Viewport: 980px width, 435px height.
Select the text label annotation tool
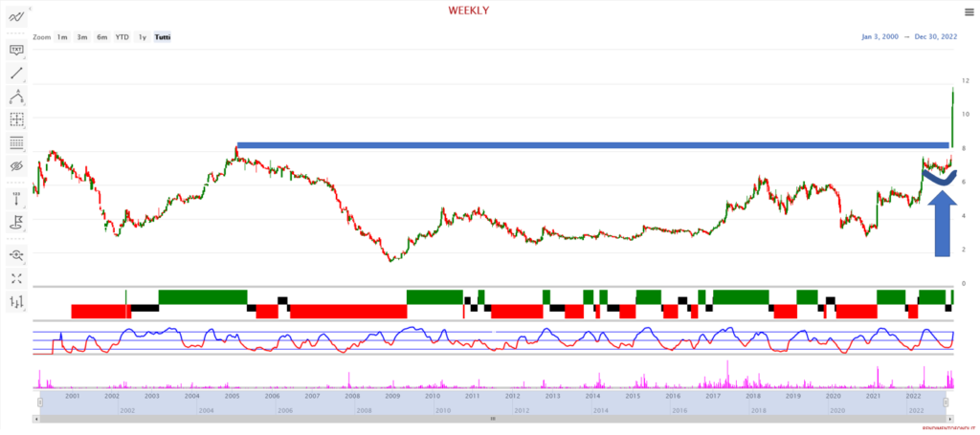[16, 49]
